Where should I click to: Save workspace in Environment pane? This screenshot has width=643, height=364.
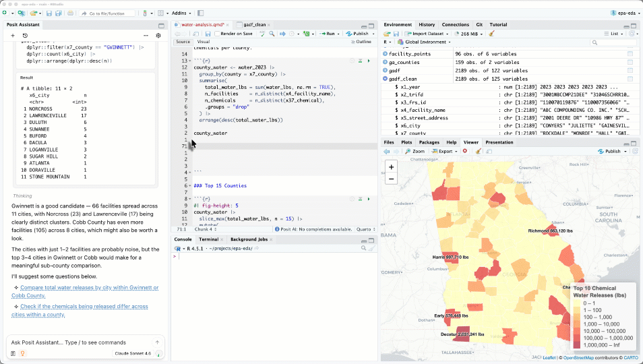point(396,34)
